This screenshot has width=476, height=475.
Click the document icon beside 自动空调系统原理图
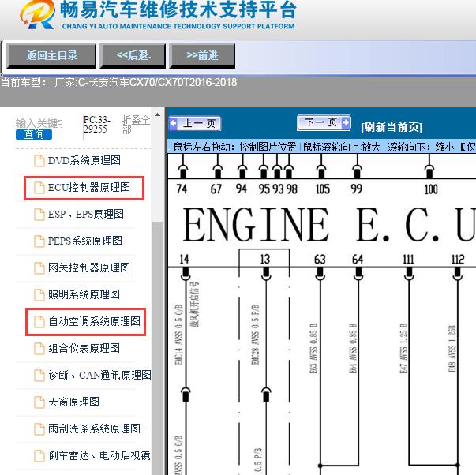(39, 321)
